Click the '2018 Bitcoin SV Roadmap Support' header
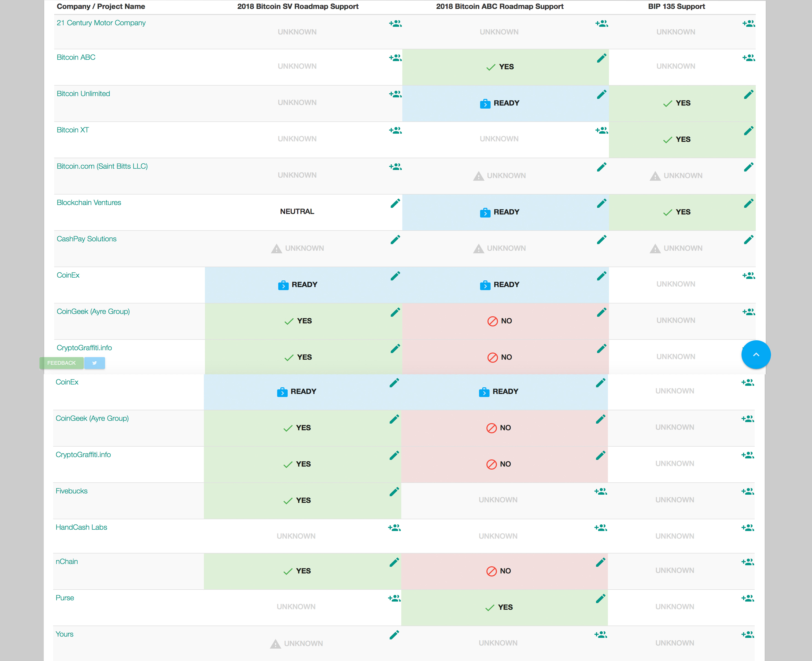Image resolution: width=812 pixels, height=661 pixels. 298,7
